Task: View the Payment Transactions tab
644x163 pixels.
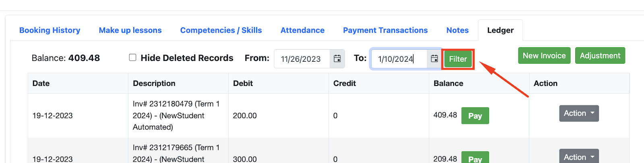Action: (x=385, y=30)
